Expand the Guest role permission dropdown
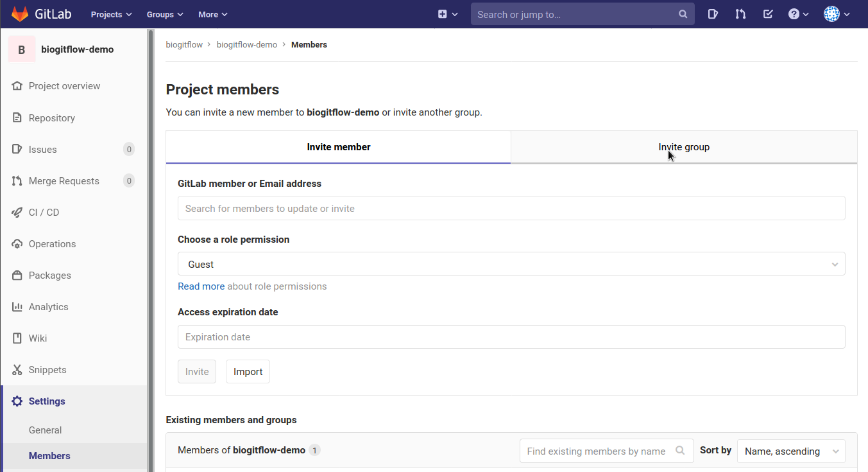868x472 pixels. click(511, 264)
